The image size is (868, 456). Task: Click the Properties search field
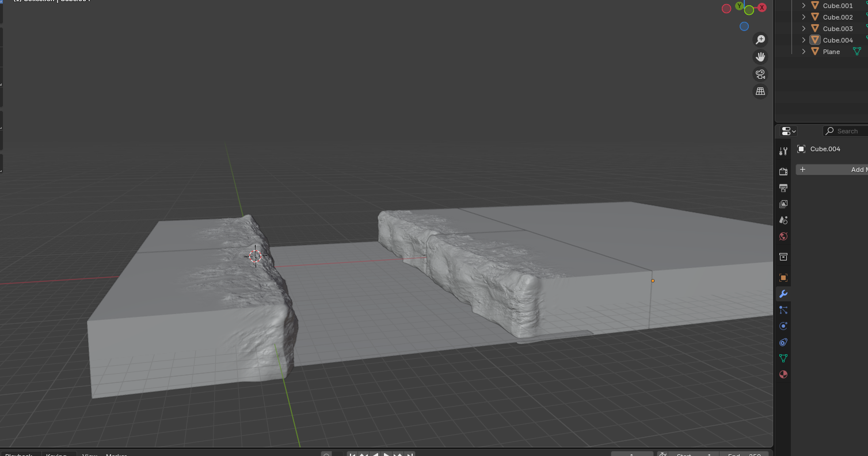pyautogui.click(x=846, y=131)
